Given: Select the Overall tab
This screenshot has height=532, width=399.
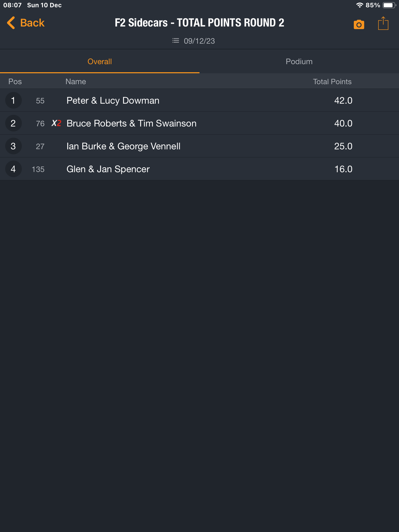Looking at the screenshot, I should (100, 62).
